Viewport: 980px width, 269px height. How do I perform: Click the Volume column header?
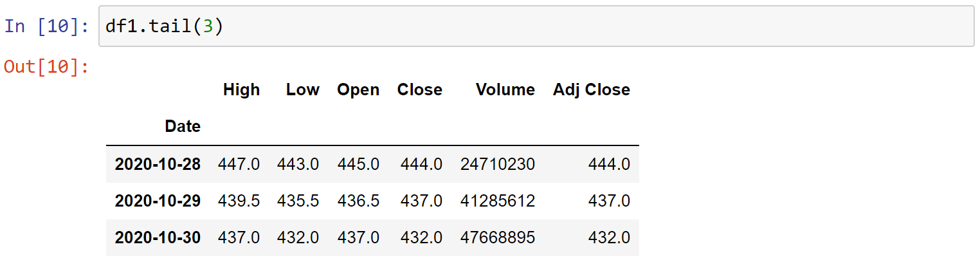505,89
